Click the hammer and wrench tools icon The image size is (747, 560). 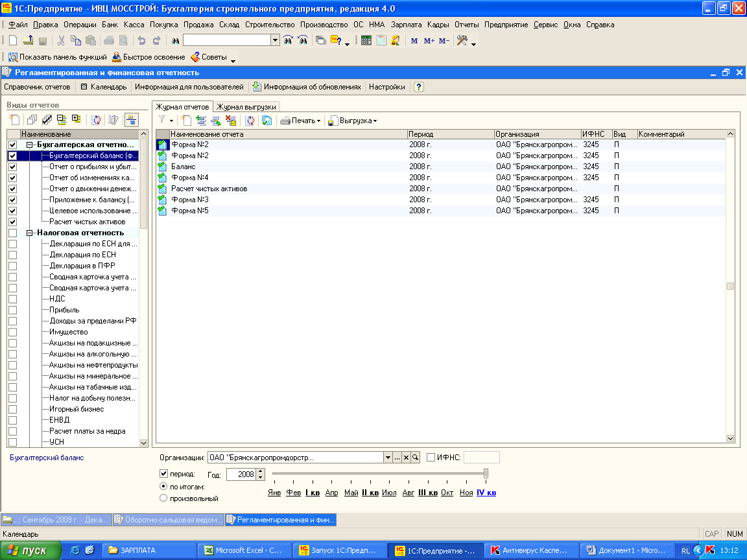[462, 40]
